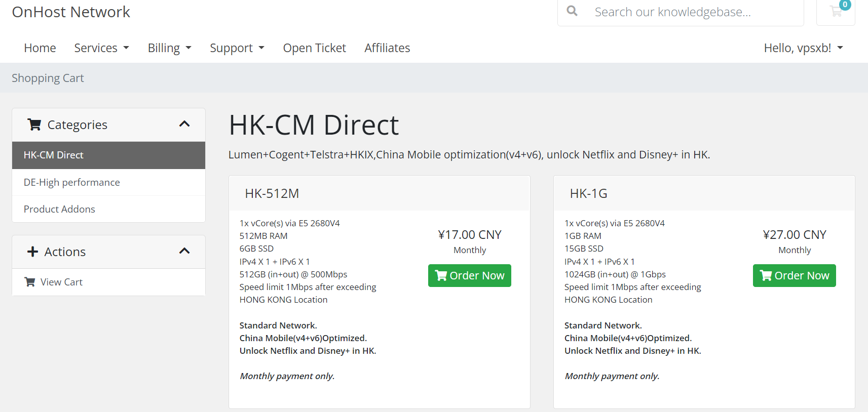Click '1024GB (in+out) @ 1Gbps' text
This screenshot has height=412, width=868.
[x=615, y=274]
